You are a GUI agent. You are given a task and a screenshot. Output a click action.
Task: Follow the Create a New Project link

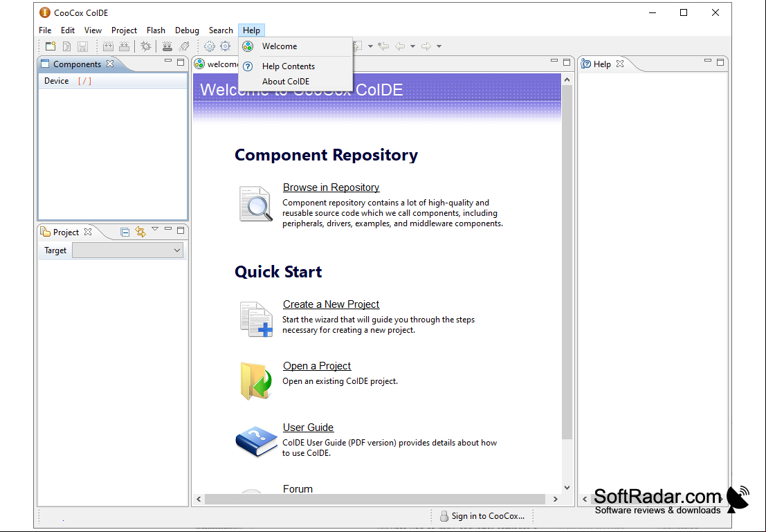coord(331,304)
